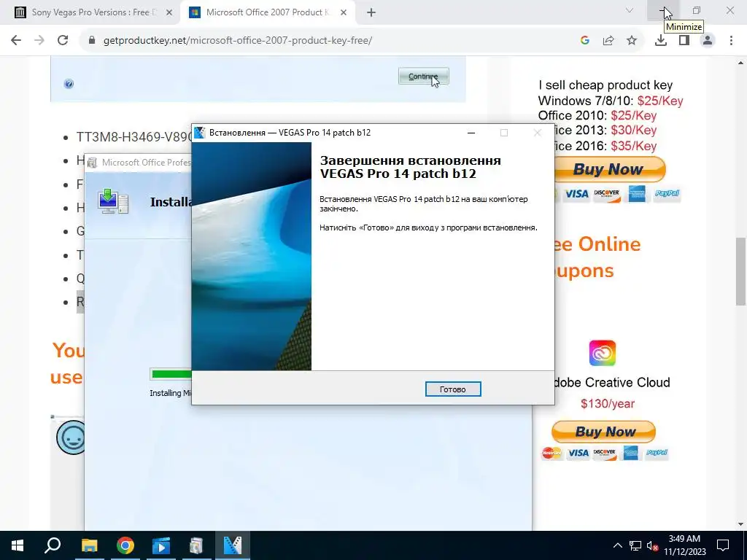Open the media player taskbar icon
The width and height of the screenshot is (747, 560).
(x=161, y=545)
